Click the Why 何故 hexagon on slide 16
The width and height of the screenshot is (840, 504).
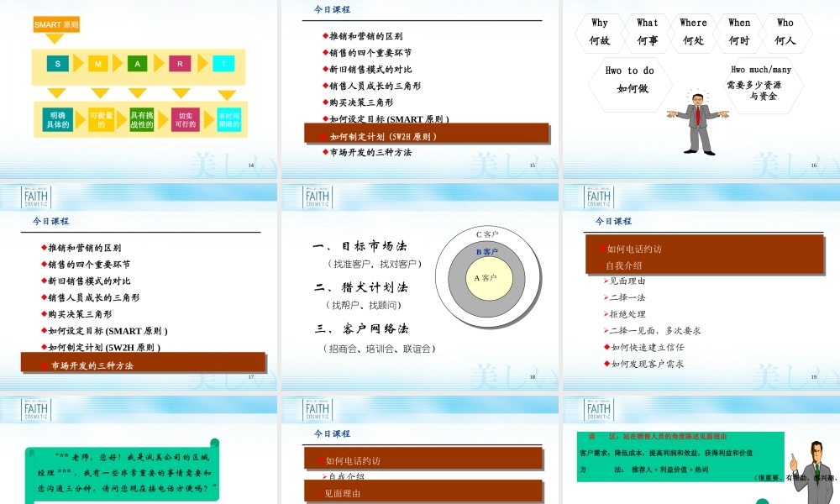click(x=600, y=32)
